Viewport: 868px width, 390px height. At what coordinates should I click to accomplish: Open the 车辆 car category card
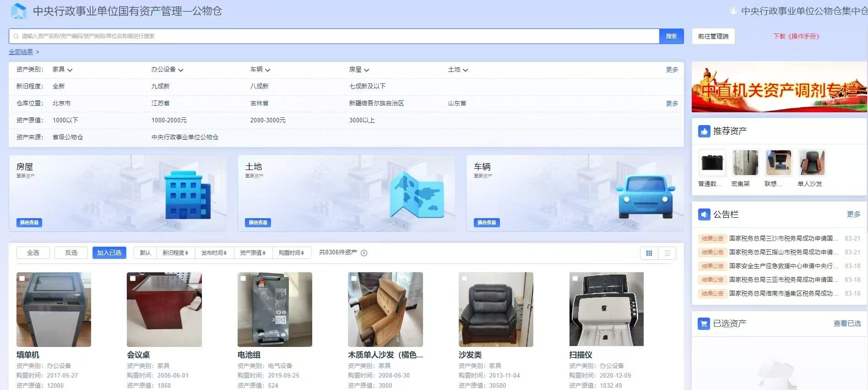coord(575,193)
